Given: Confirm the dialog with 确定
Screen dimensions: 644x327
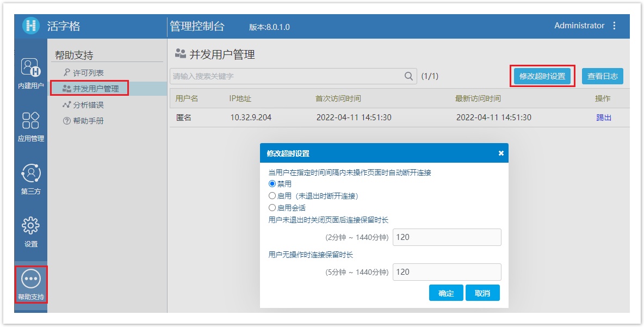Looking at the screenshot, I should coord(446,293).
